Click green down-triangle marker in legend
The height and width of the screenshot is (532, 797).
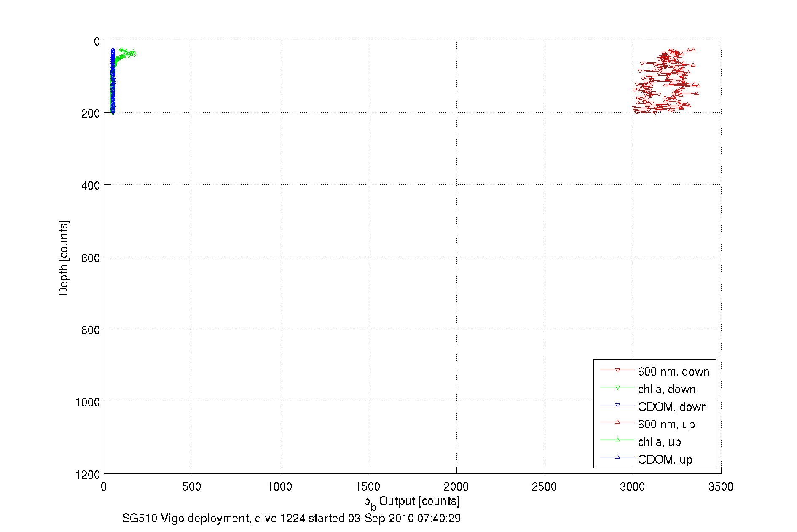(x=617, y=387)
